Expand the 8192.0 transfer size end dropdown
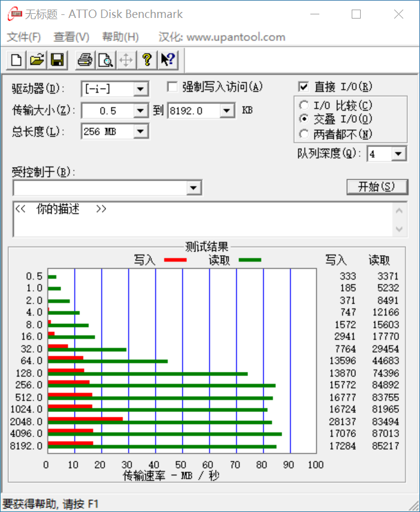 (226, 111)
